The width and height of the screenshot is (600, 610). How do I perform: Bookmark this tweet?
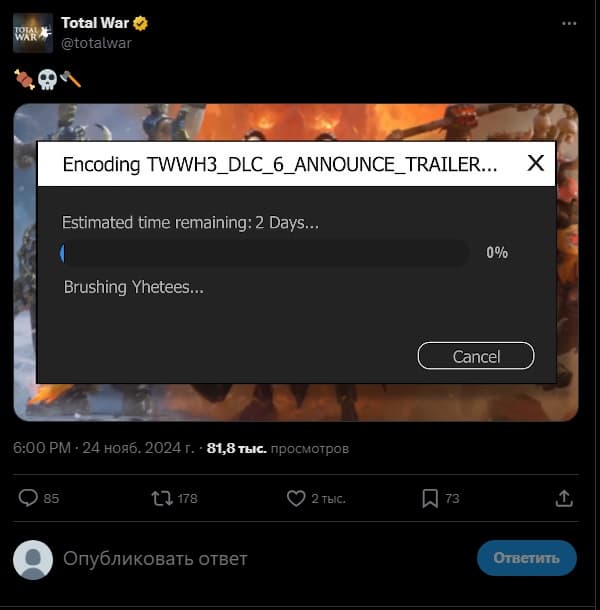click(x=430, y=498)
